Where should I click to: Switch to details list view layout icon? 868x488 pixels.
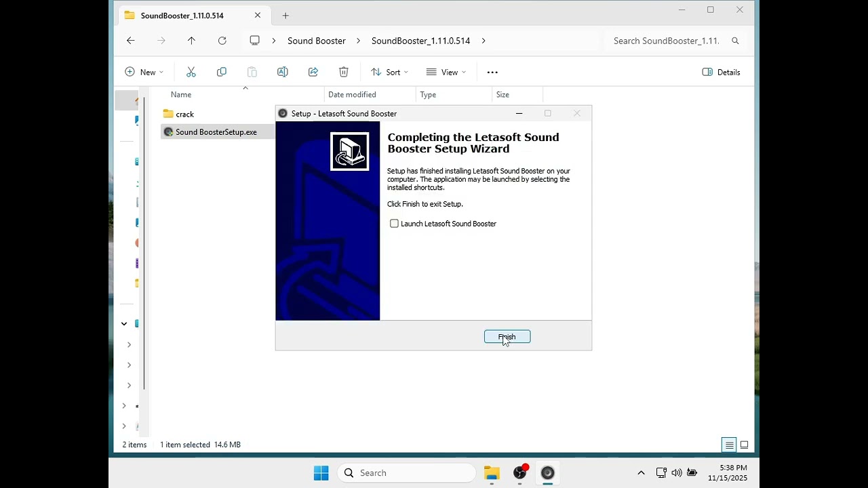[x=730, y=445]
